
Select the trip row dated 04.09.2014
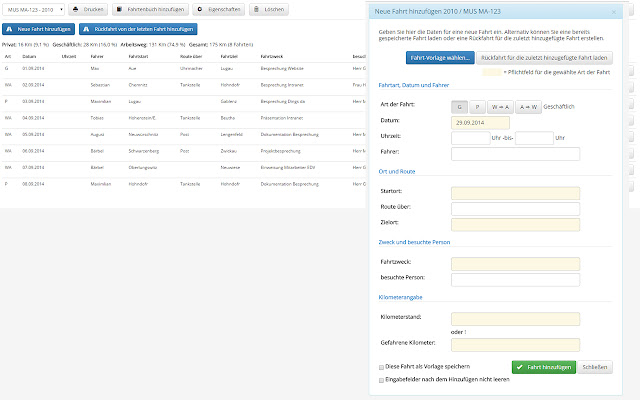pos(184,118)
